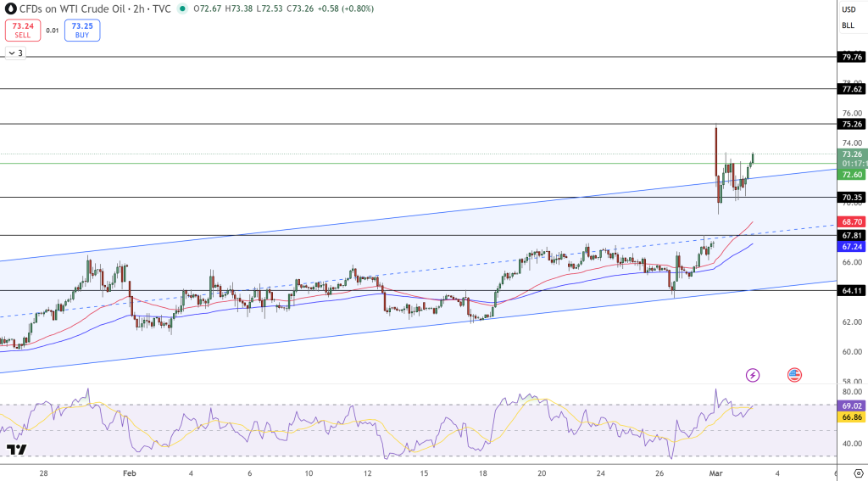Viewport: 868px width, 481px height.
Task: Click the yellow RSI average 66.86 label
Action: coord(851,417)
